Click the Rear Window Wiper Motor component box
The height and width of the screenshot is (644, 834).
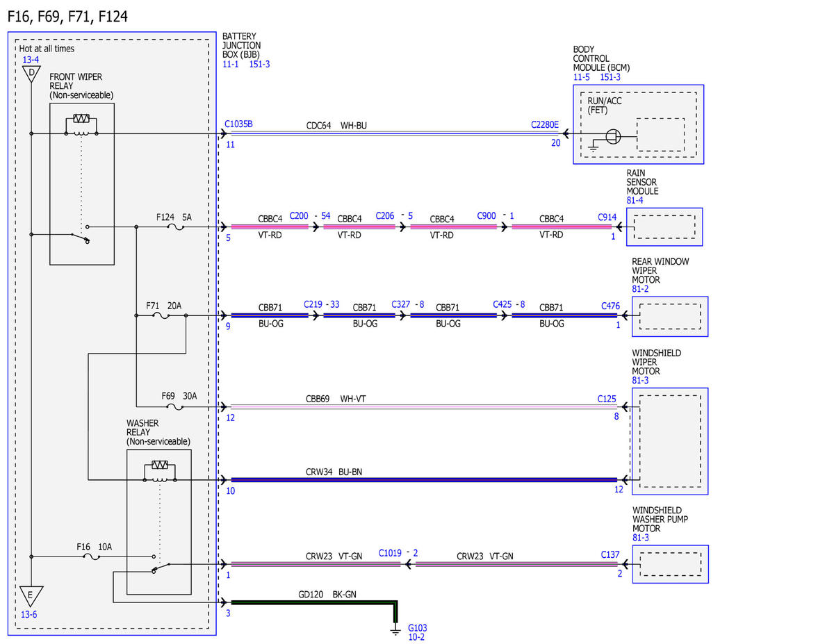670,317
